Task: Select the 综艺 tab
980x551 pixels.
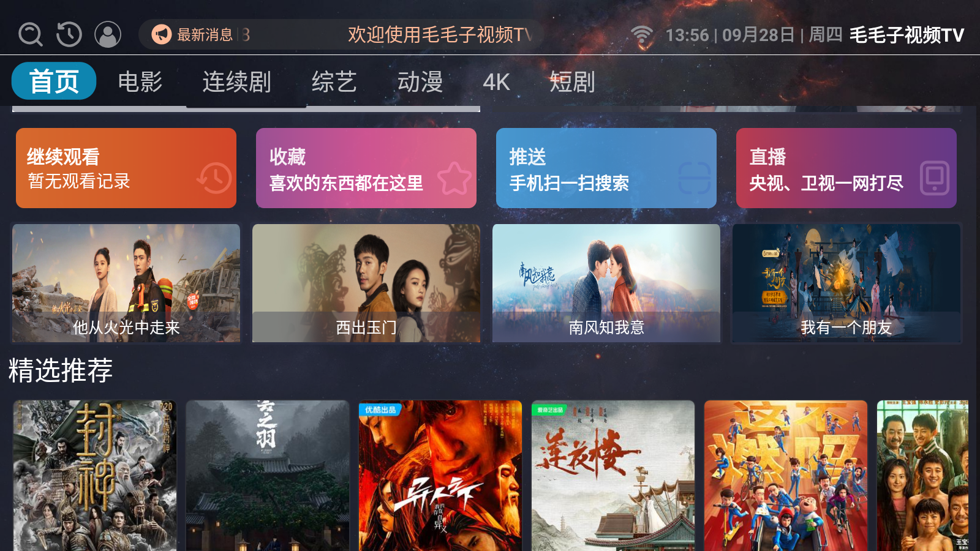Action: (334, 81)
